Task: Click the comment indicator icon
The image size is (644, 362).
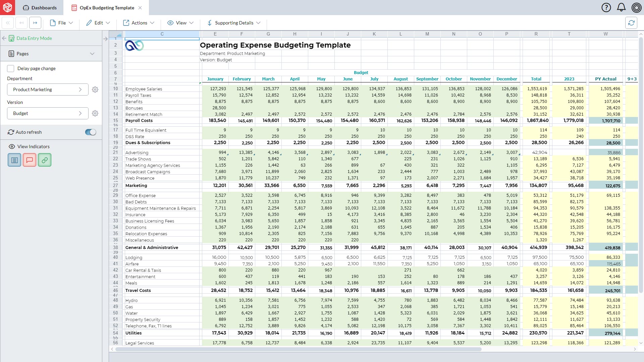Action: point(30,160)
